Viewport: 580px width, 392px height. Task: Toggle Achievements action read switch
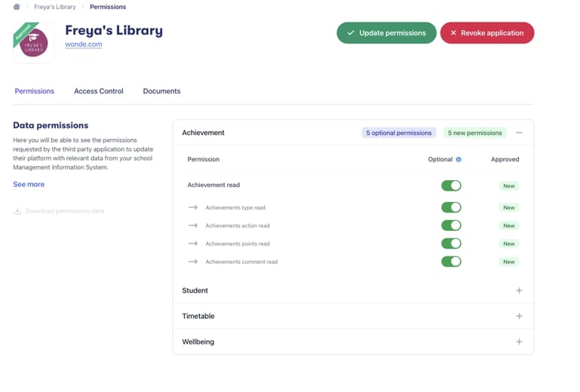pyautogui.click(x=451, y=225)
